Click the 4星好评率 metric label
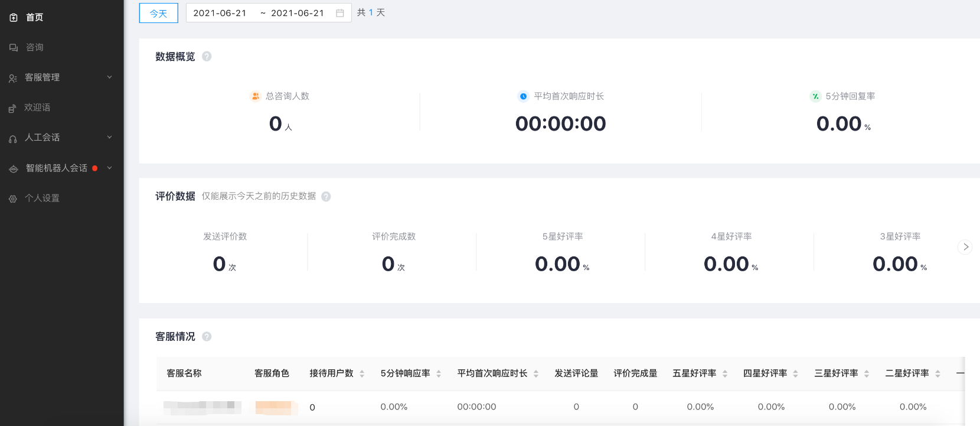This screenshot has width=980, height=426. click(731, 236)
